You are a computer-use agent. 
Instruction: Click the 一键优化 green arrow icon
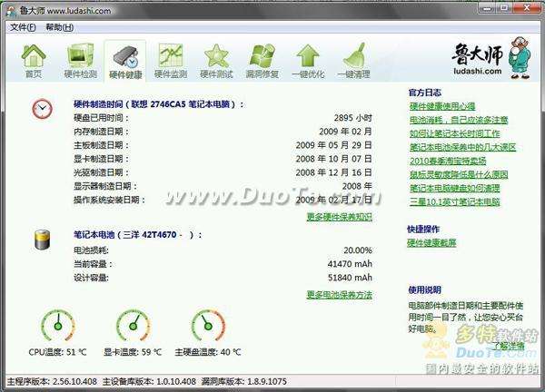click(308, 61)
